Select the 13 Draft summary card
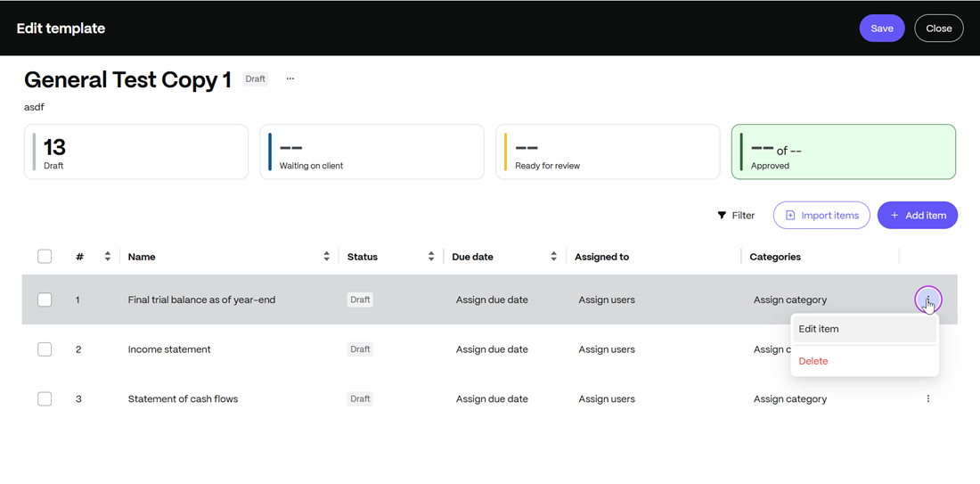 click(136, 152)
